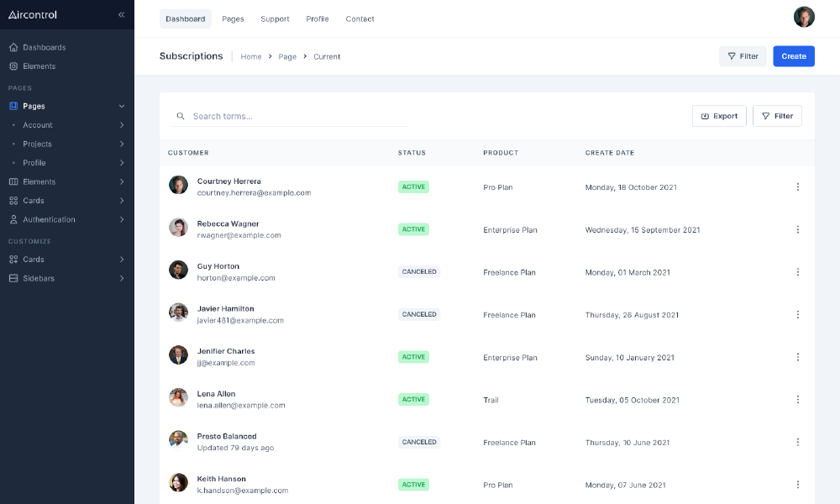Focus the Search terms input field
This screenshot has height=504, width=840.
(x=294, y=116)
